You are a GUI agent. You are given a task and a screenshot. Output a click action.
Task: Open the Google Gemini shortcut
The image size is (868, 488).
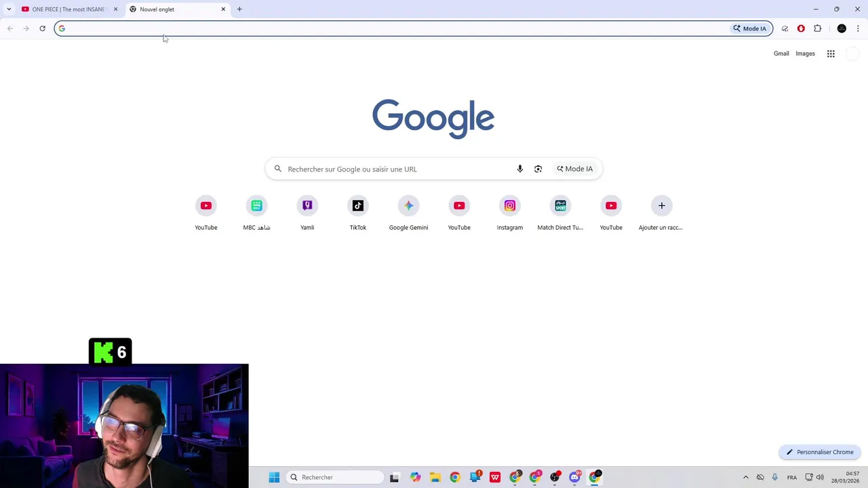[x=408, y=213]
